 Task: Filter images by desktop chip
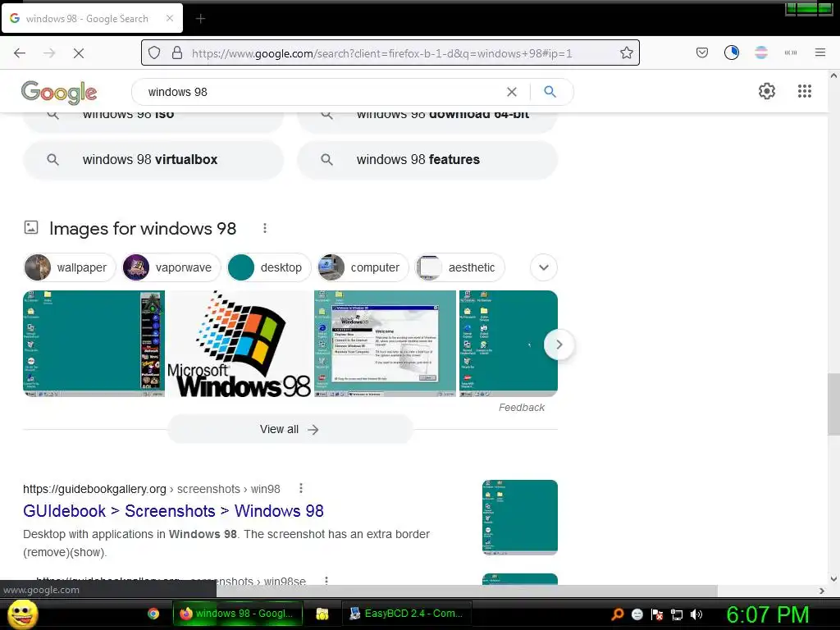click(269, 267)
